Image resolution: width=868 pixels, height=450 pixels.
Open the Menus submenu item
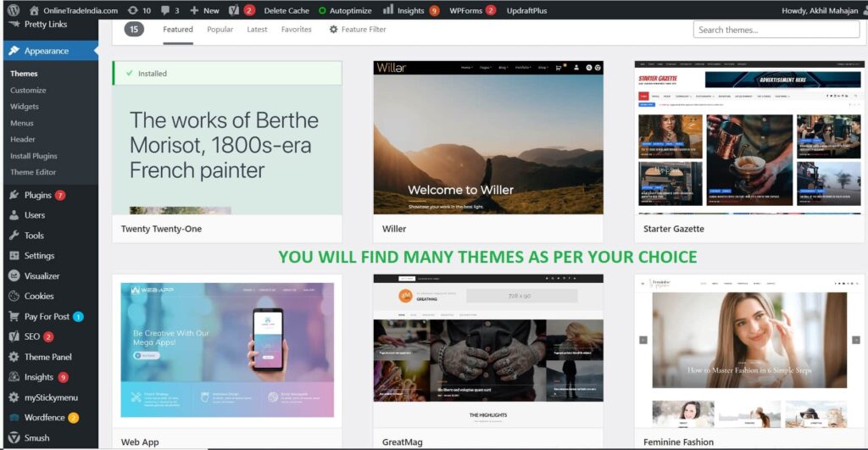[x=21, y=123]
